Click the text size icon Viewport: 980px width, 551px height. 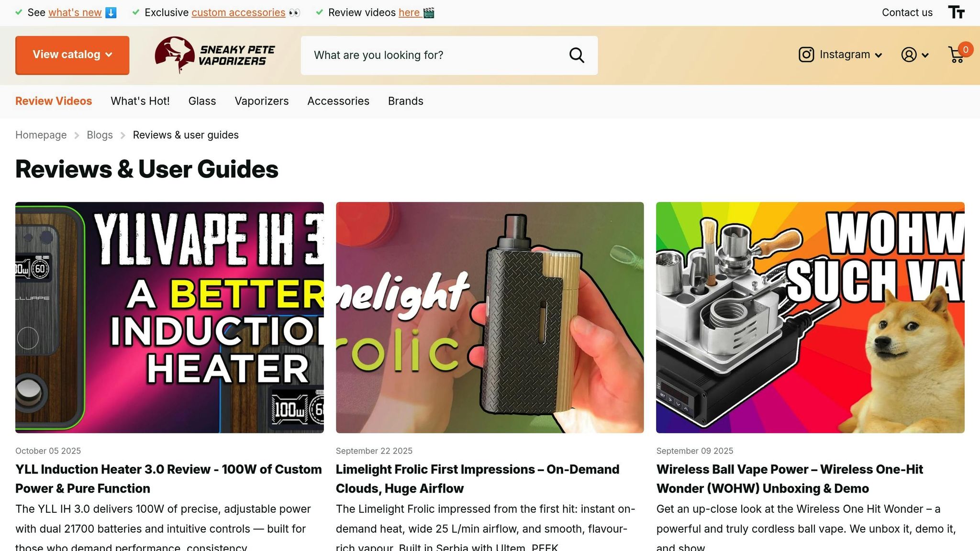coord(956,12)
